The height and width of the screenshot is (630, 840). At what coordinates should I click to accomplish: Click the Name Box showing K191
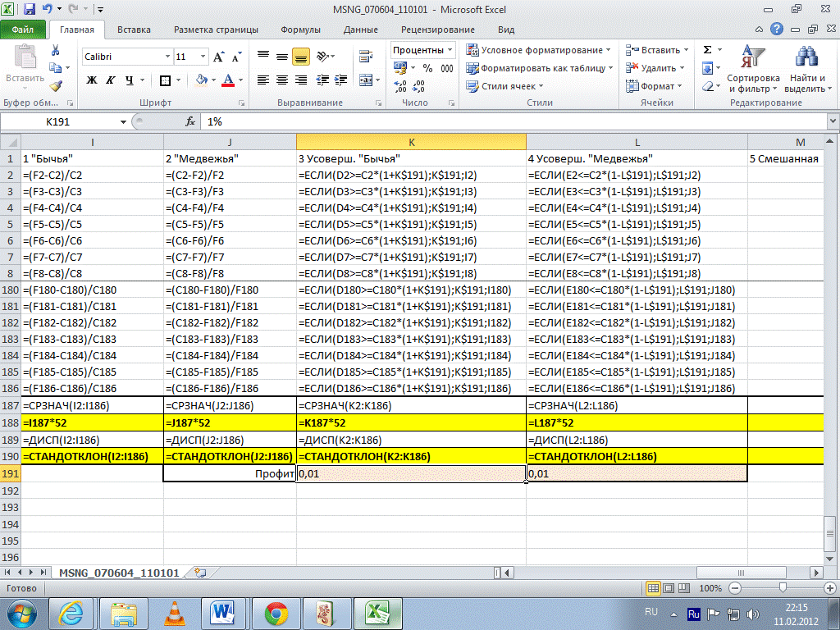point(58,121)
